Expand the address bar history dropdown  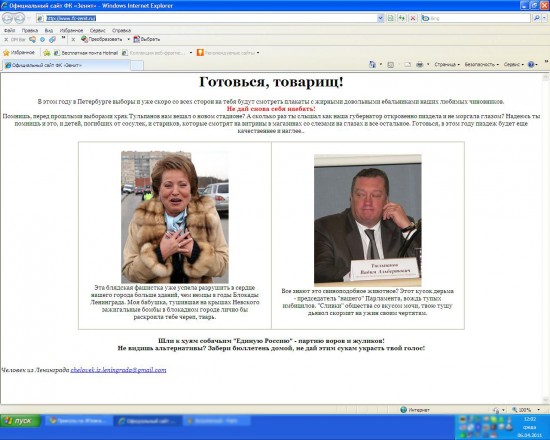tap(380, 18)
